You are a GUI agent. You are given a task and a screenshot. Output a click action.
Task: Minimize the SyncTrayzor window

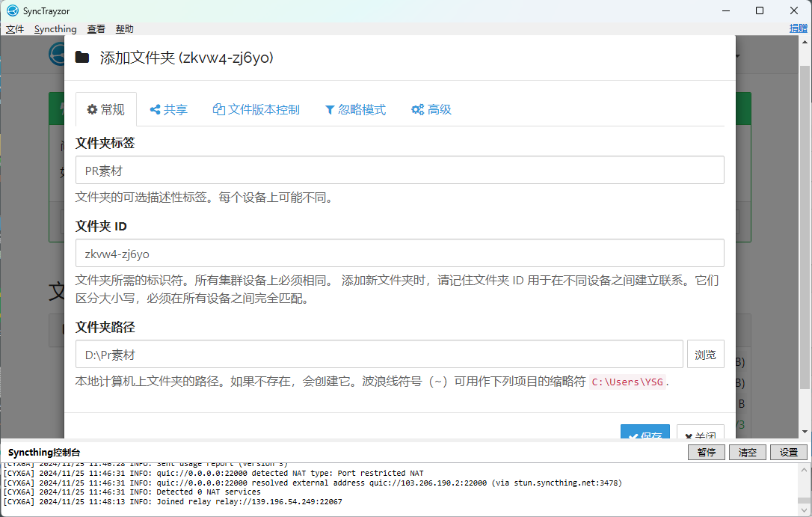pyautogui.click(x=726, y=11)
